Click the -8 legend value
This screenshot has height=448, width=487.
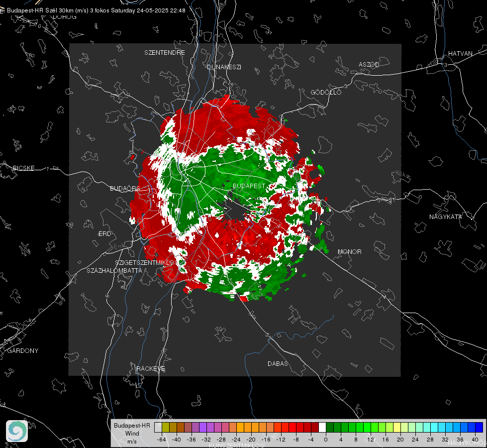(x=295, y=440)
